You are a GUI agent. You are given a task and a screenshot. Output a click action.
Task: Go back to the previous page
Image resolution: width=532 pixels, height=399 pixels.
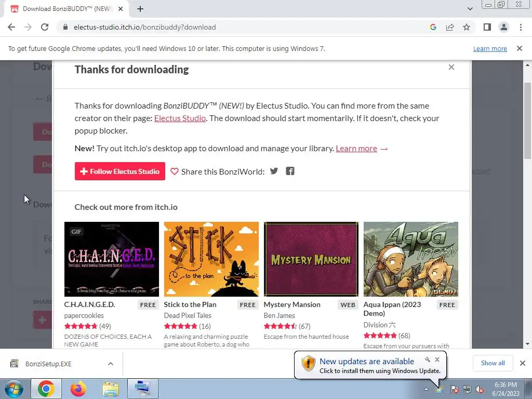tap(11, 27)
